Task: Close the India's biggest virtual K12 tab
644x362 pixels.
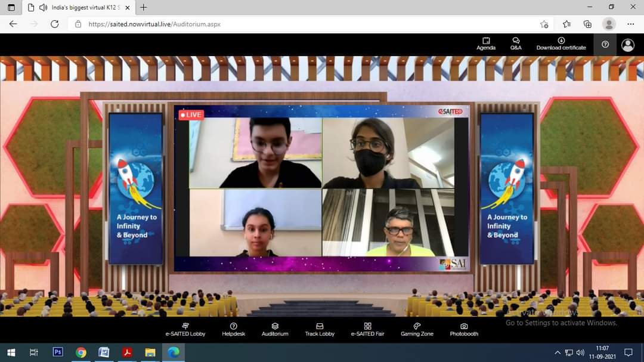Action: 128,7
